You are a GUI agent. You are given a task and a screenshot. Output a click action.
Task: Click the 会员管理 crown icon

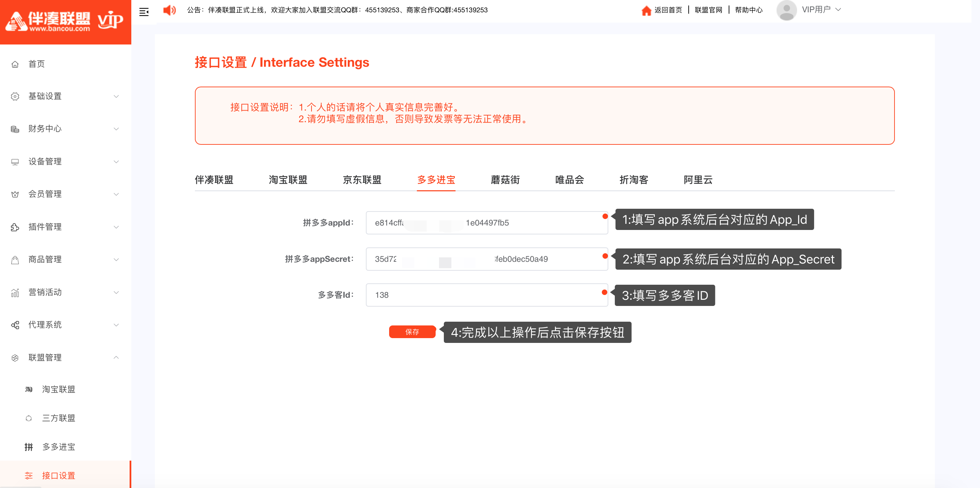click(x=15, y=194)
